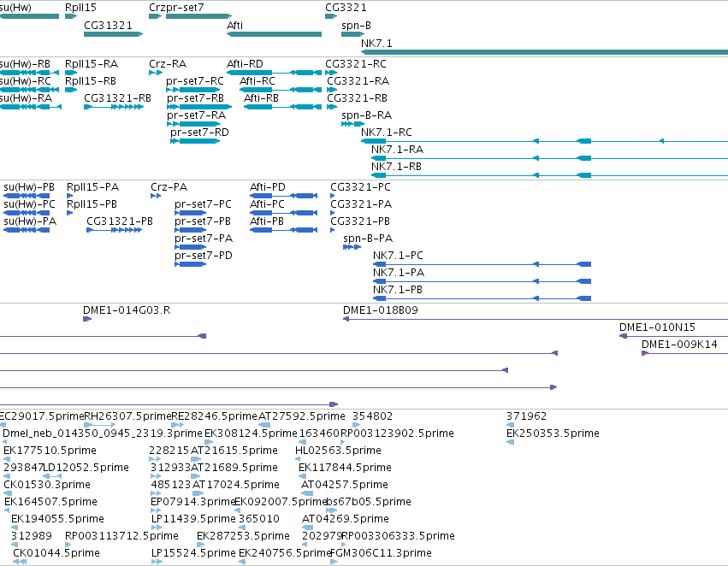The height and width of the screenshot is (566, 728).
Task: Select the su(Hw)-RC transcript label
Action: pos(26,81)
